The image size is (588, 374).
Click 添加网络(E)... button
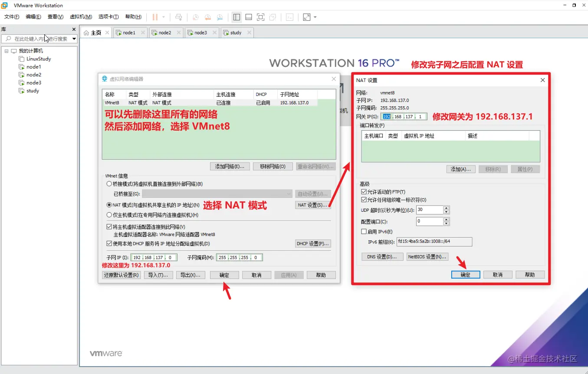230,167
